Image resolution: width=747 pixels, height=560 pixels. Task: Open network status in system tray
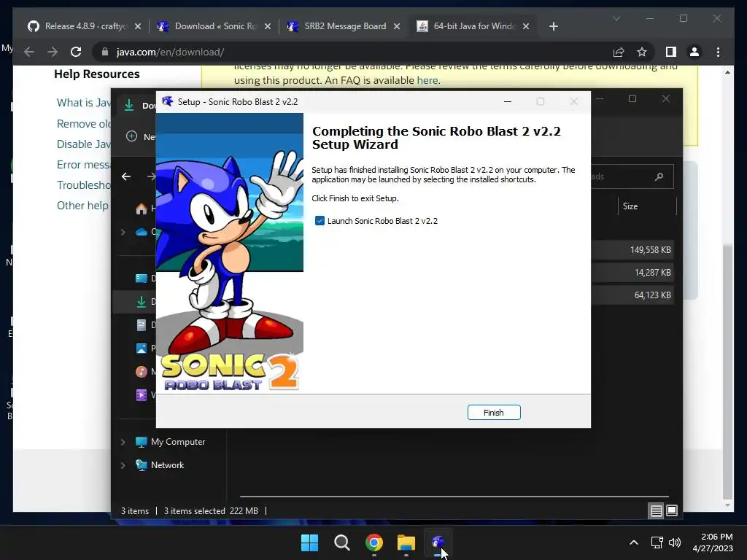[657, 542]
